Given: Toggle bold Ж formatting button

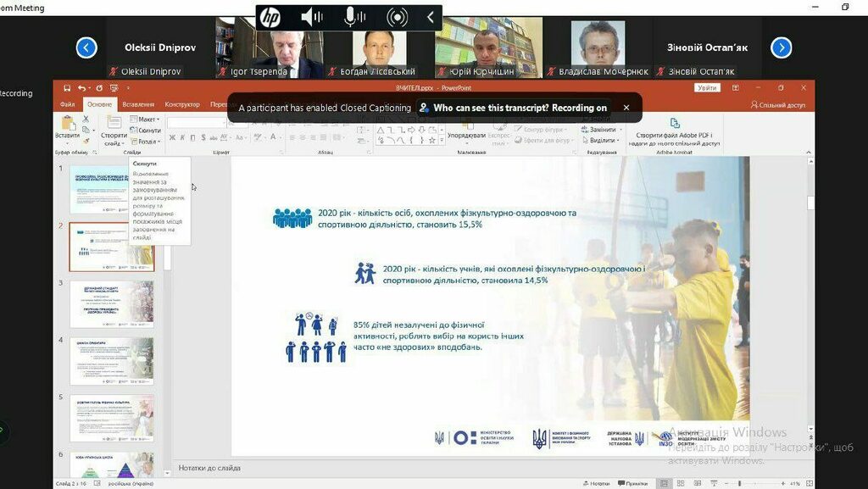Looking at the screenshot, I should 172,138.
